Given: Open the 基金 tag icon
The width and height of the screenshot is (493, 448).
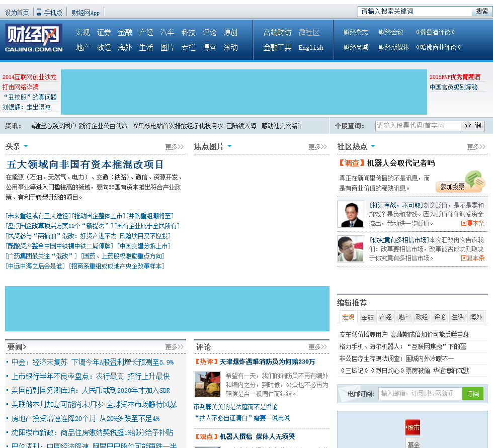Looking at the screenshot, I should 413,443.
